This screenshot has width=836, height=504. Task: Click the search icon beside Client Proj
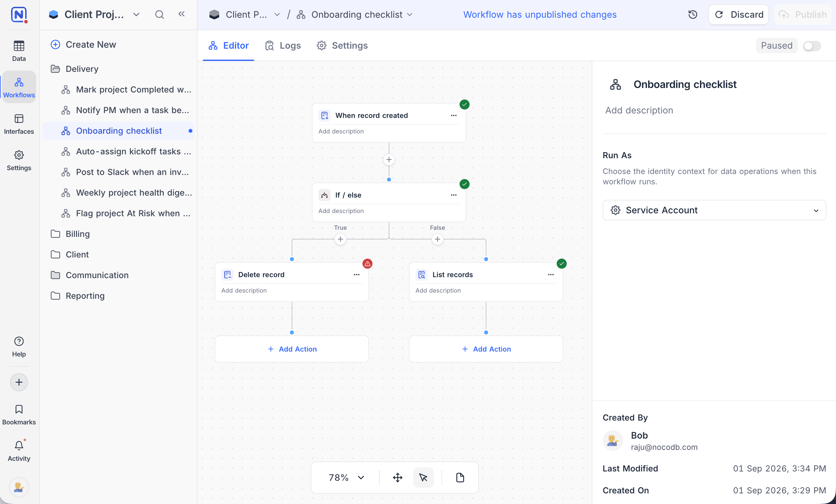click(x=160, y=15)
